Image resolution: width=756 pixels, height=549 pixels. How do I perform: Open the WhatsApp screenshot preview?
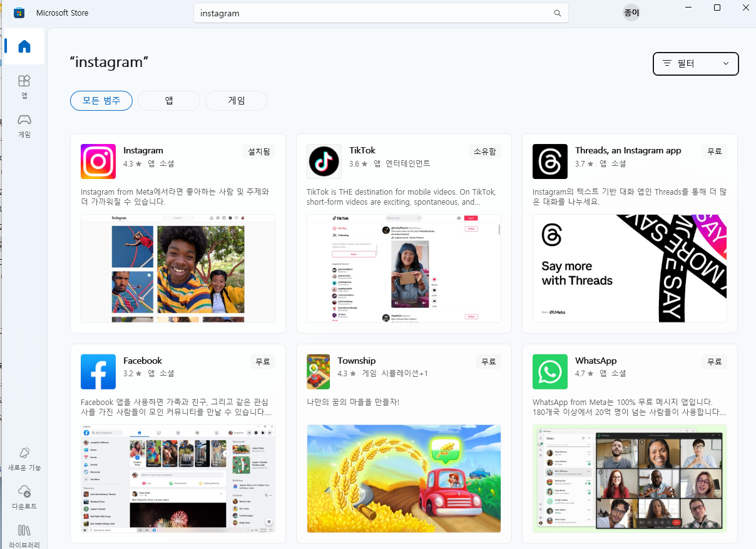pos(630,479)
